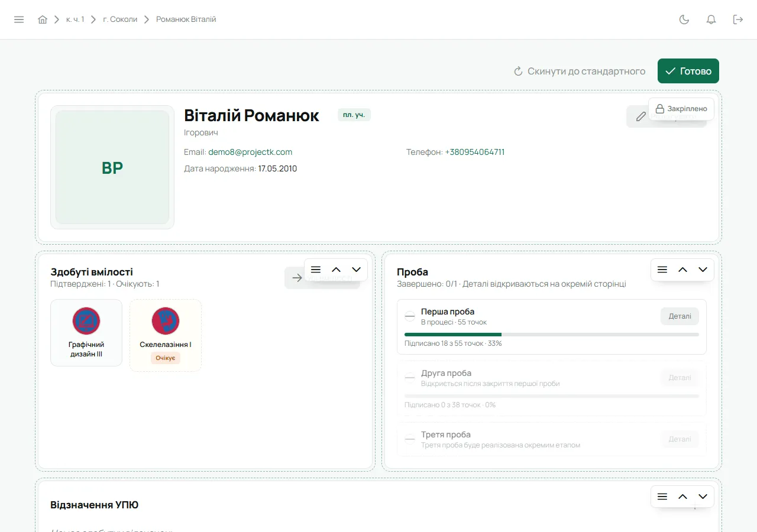Open Деталі for Перша проба
This screenshot has width=757, height=532.
680,316
